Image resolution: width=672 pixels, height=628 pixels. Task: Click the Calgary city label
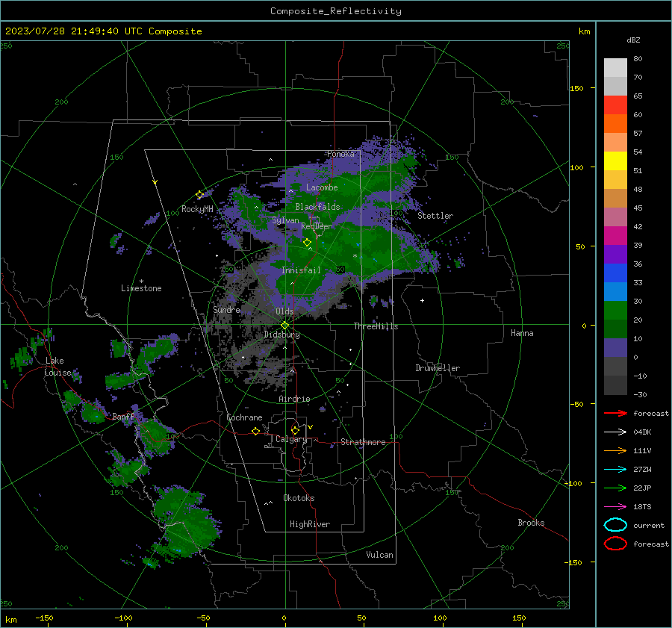point(291,439)
